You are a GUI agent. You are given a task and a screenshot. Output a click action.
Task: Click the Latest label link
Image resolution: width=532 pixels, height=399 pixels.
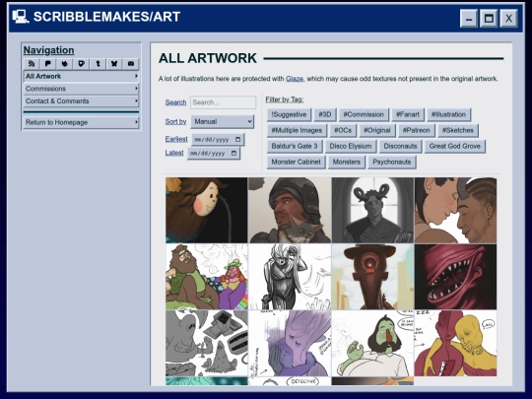click(174, 153)
